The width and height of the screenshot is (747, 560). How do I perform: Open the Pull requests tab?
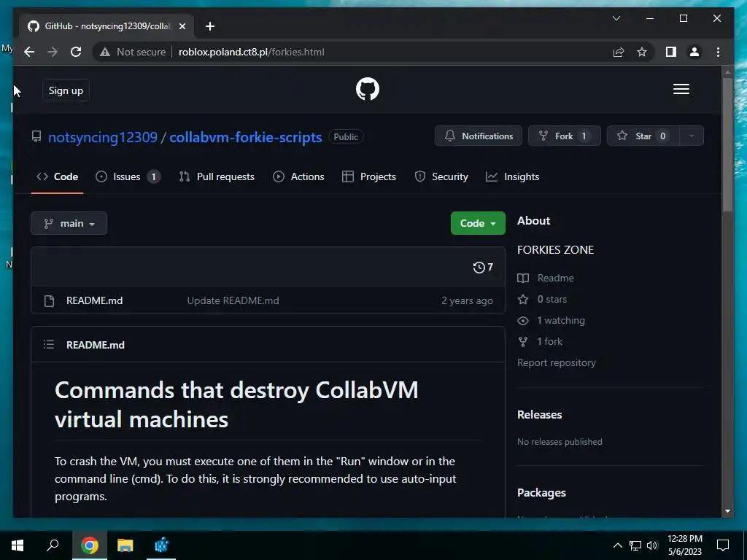click(217, 176)
